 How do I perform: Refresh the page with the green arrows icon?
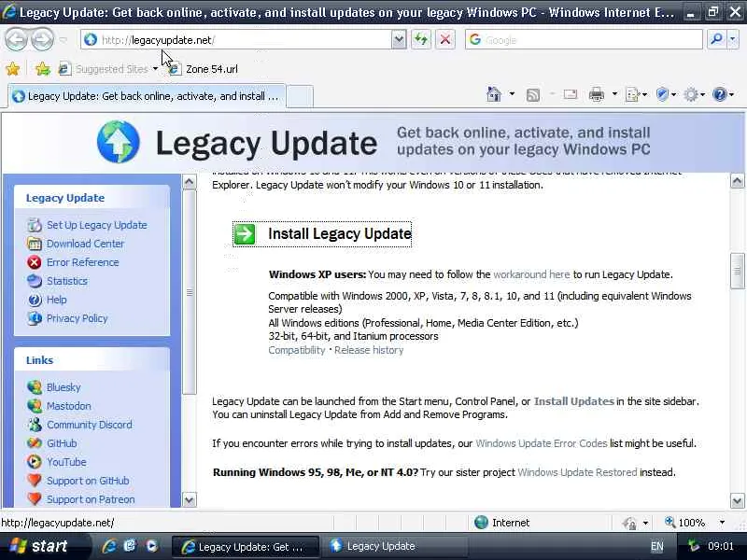pyautogui.click(x=421, y=39)
